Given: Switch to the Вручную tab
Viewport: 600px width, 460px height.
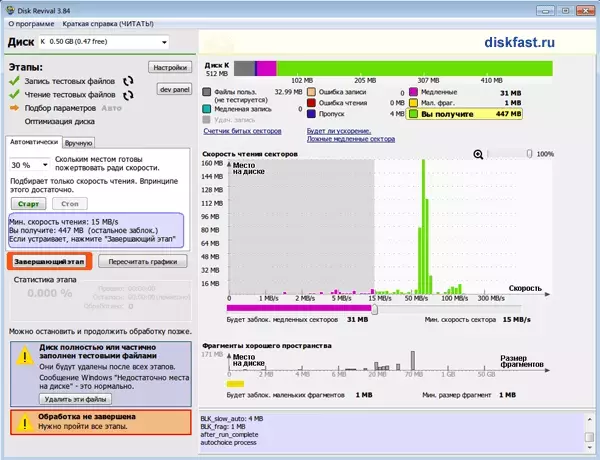Looking at the screenshot, I should click(78, 143).
